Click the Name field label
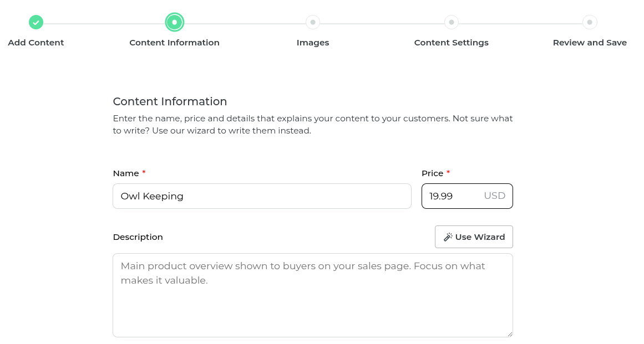Image resolution: width=644 pixels, height=344 pixels. coord(126,173)
